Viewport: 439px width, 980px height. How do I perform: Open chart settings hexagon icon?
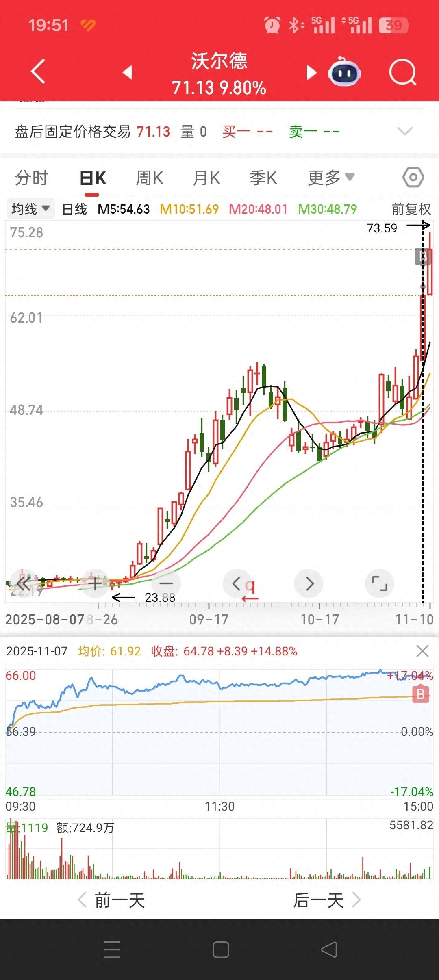point(413,178)
